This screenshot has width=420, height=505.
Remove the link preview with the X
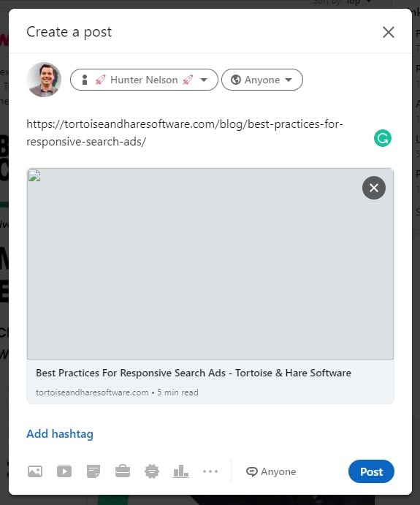click(x=374, y=188)
